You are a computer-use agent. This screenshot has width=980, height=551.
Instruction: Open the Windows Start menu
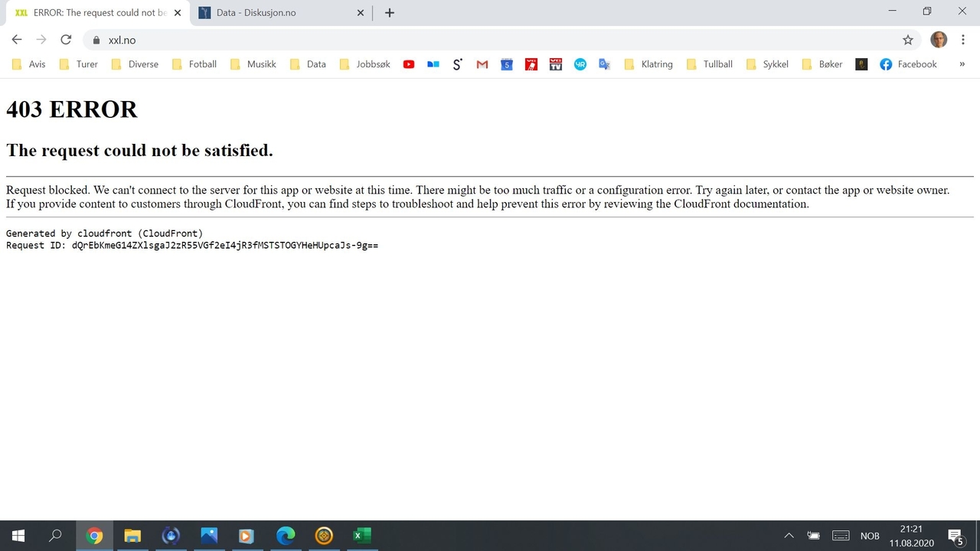pyautogui.click(x=18, y=536)
